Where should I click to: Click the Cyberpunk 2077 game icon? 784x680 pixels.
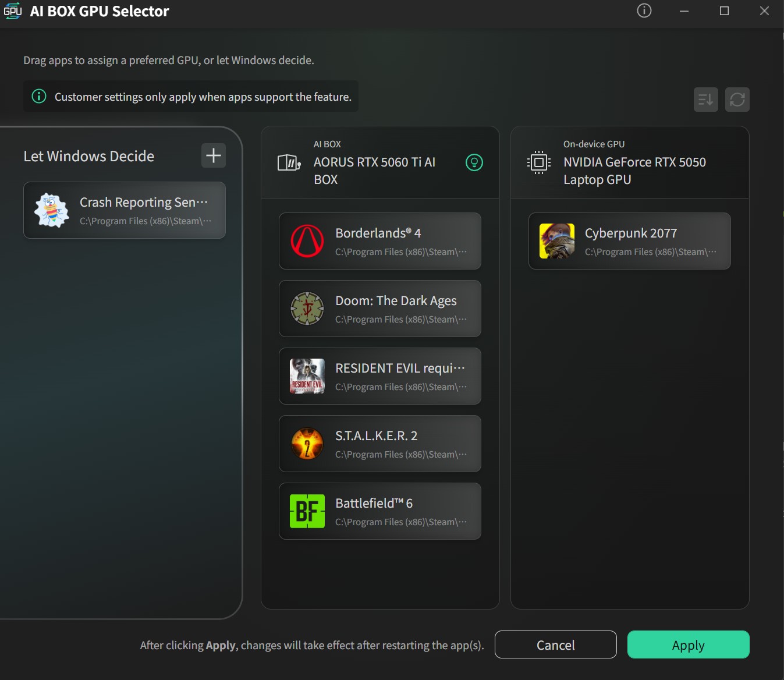coord(557,241)
